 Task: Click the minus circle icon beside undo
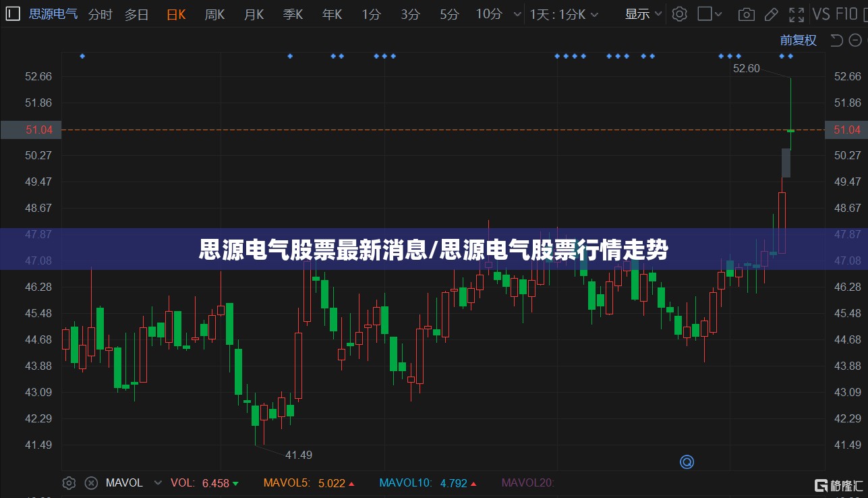(855, 40)
